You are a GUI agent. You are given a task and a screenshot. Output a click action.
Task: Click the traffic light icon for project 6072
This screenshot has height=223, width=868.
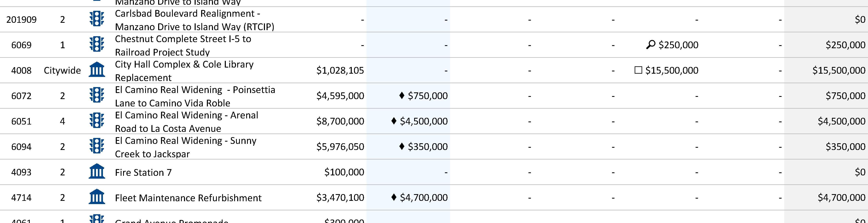click(97, 95)
